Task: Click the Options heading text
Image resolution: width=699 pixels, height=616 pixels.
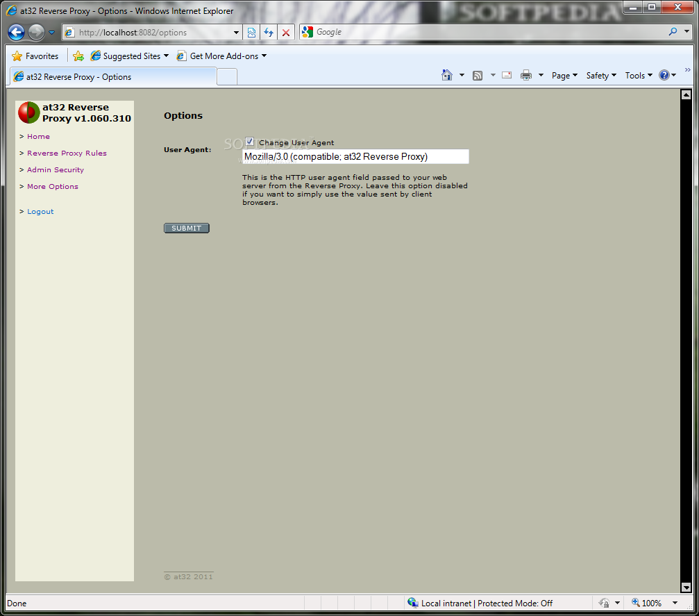Action: pos(183,115)
